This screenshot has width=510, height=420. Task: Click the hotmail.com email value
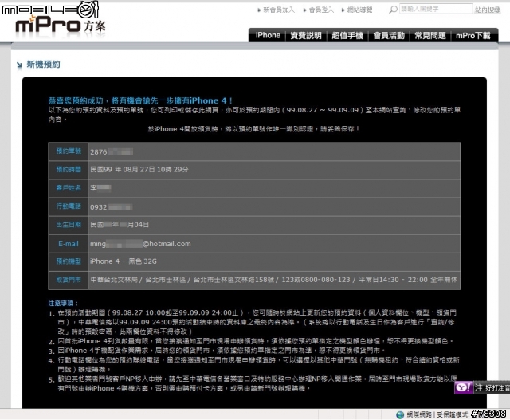140,244
